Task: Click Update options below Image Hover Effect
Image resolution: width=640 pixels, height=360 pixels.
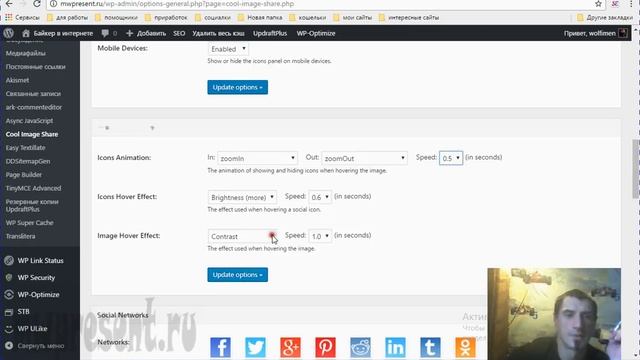Action: tap(238, 275)
